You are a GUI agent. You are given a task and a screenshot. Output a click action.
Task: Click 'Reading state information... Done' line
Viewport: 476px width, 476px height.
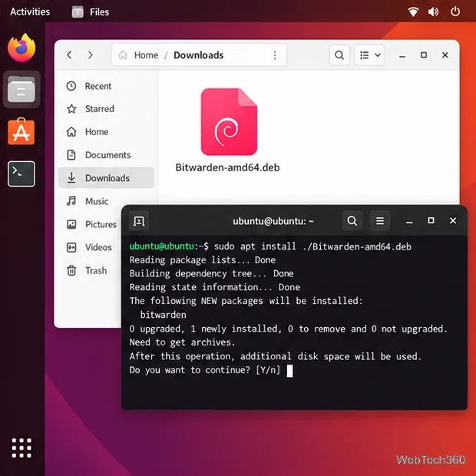215,287
